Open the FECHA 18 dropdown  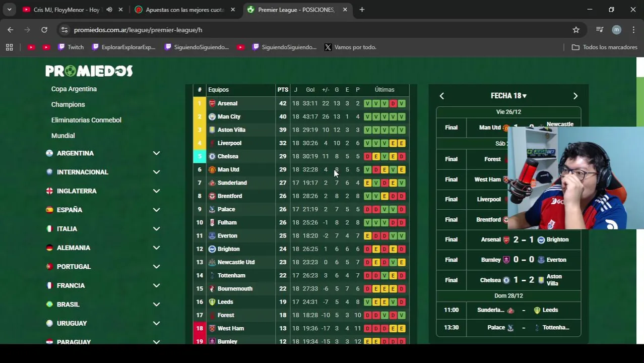tap(508, 96)
